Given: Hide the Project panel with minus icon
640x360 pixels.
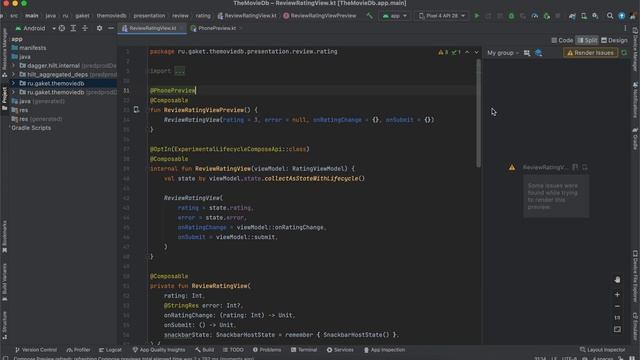Looking at the screenshot, I should coord(111,28).
